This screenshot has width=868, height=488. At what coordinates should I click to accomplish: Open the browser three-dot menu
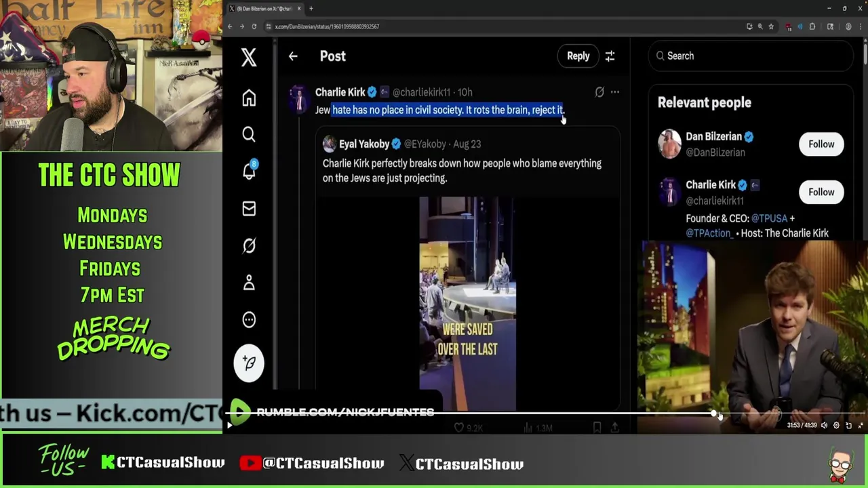pyautogui.click(x=861, y=26)
